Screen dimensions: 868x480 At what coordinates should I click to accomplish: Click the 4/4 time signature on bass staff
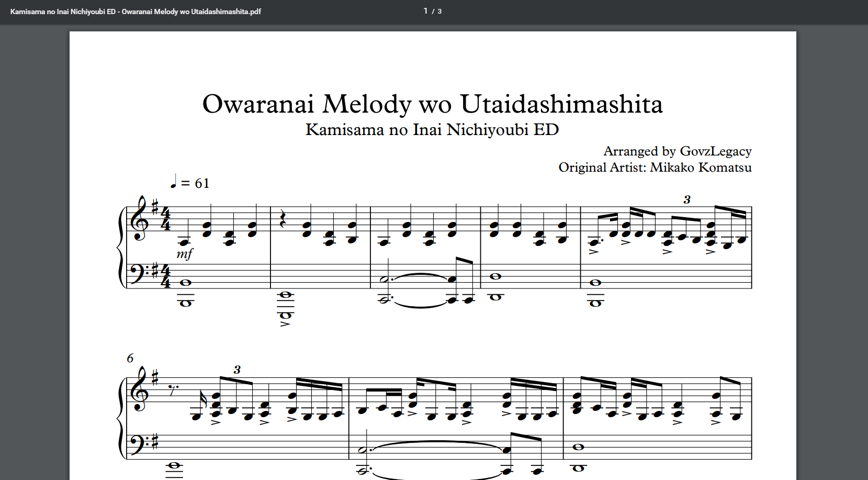click(165, 276)
